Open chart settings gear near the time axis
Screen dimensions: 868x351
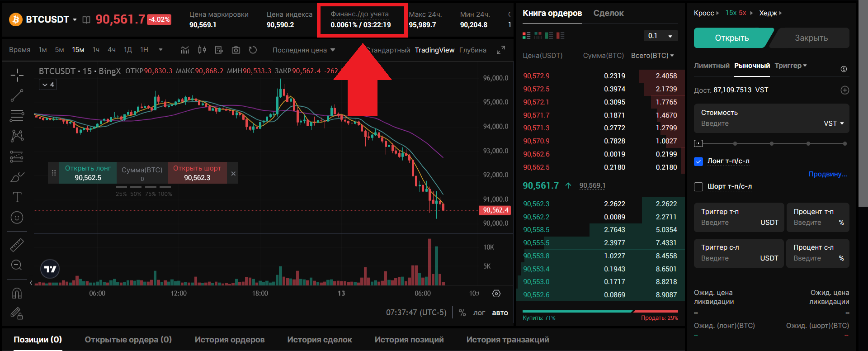496,294
